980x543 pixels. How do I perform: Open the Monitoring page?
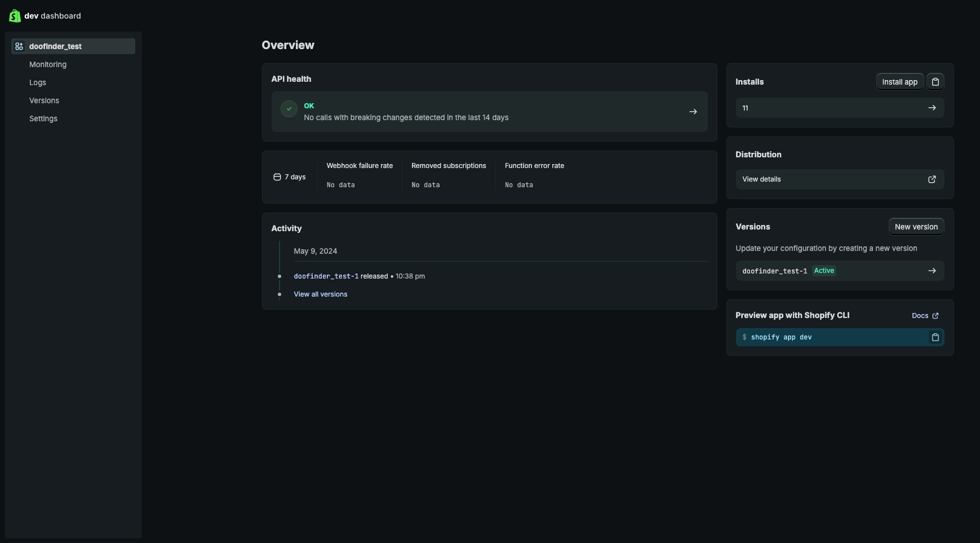pyautogui.click(x=48, y=64)
